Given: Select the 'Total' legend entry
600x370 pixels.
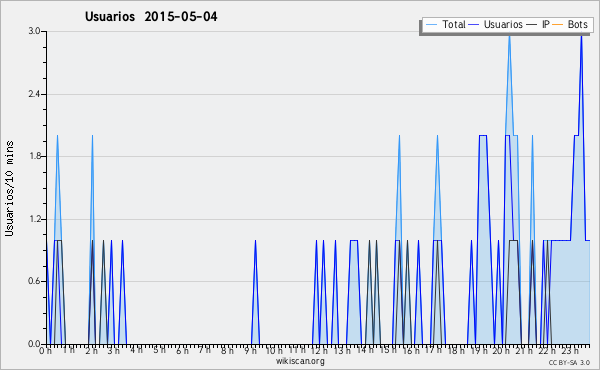Looking at the screenshot, I should click(445, 24).
